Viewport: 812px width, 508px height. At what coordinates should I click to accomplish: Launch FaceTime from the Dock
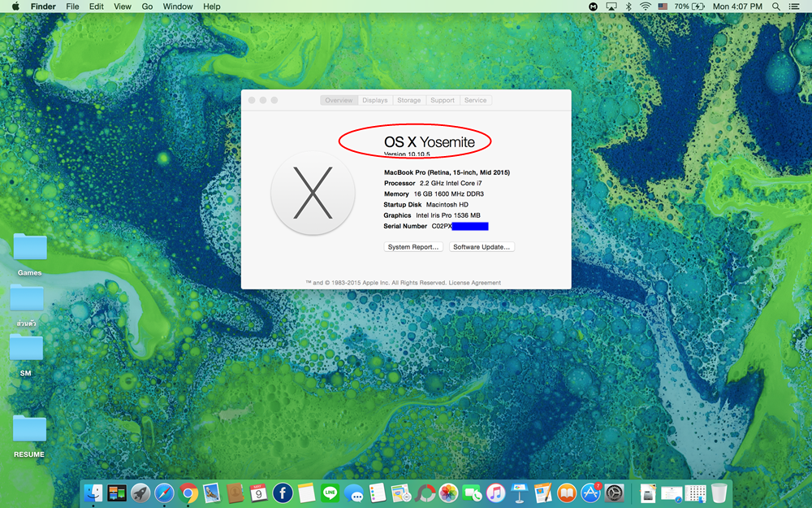click(x=473, y=493)
